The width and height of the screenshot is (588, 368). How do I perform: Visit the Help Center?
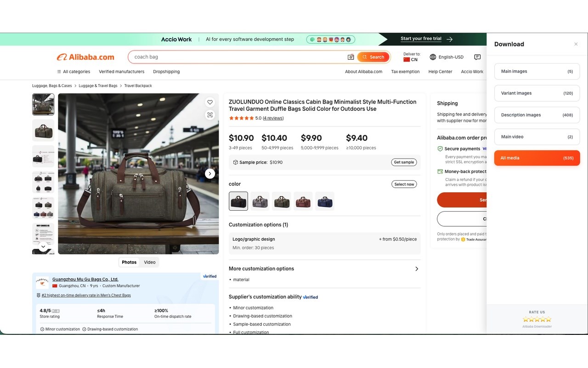point(440,72)
